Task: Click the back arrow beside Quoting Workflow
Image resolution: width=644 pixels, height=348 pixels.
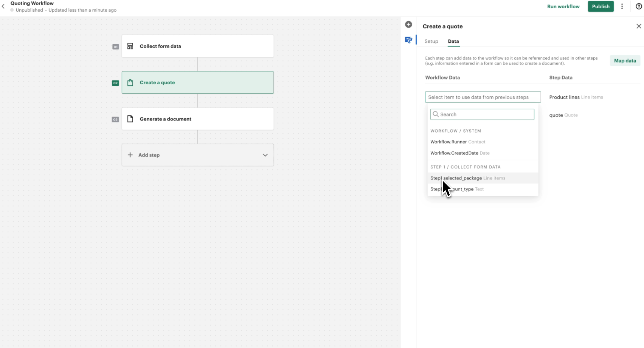Action: [x=3, y=6]
